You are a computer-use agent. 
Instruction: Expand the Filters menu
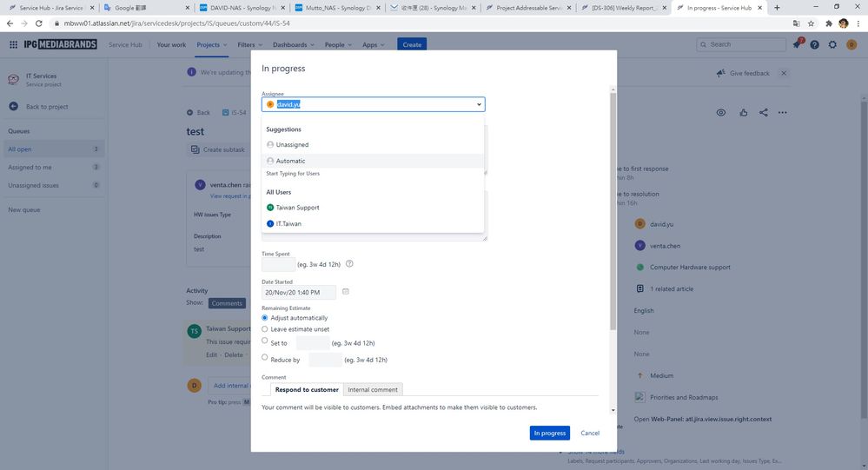pyautogui.click(x=249, y=45)
